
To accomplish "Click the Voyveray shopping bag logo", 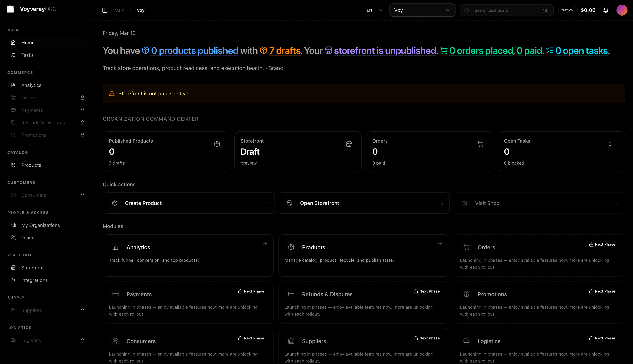I will pyautogui.click(x=10, y=9).
